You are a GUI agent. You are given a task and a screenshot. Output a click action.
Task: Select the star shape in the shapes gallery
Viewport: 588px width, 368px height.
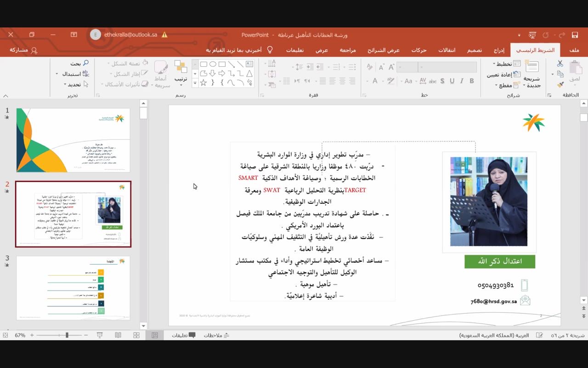pos(204,83)
